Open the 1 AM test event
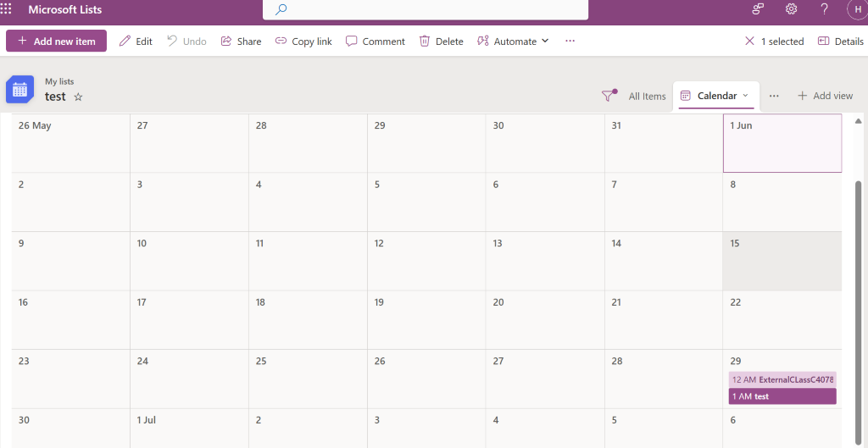Viewport: 868px width, 448px height. point(782,396)
